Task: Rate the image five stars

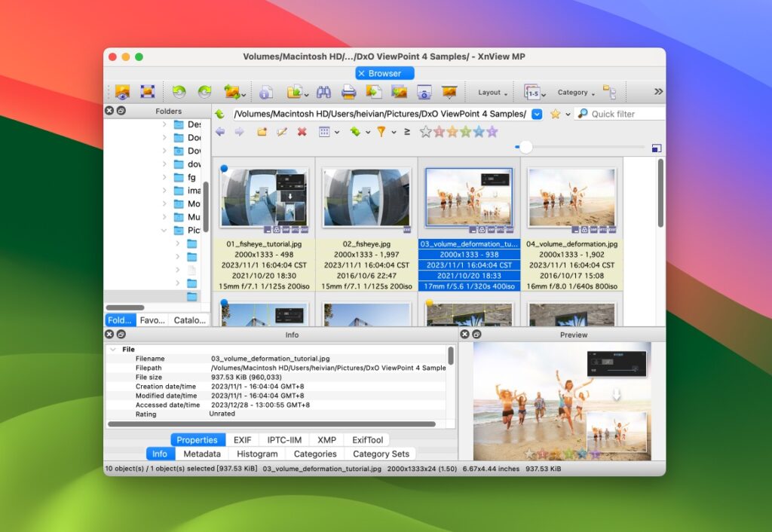Action: (492, 132)
